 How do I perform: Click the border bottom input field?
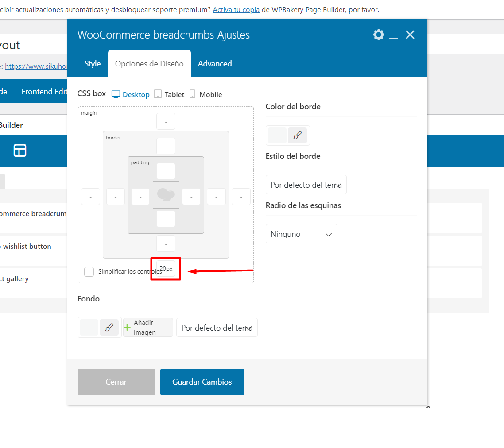pyautogui.click(x=166, y=243)
